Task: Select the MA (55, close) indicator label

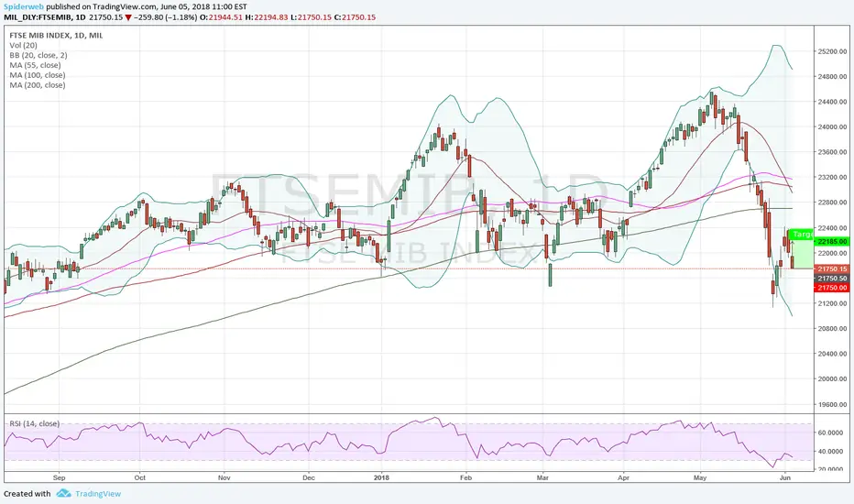Action: tap(35, 65)
